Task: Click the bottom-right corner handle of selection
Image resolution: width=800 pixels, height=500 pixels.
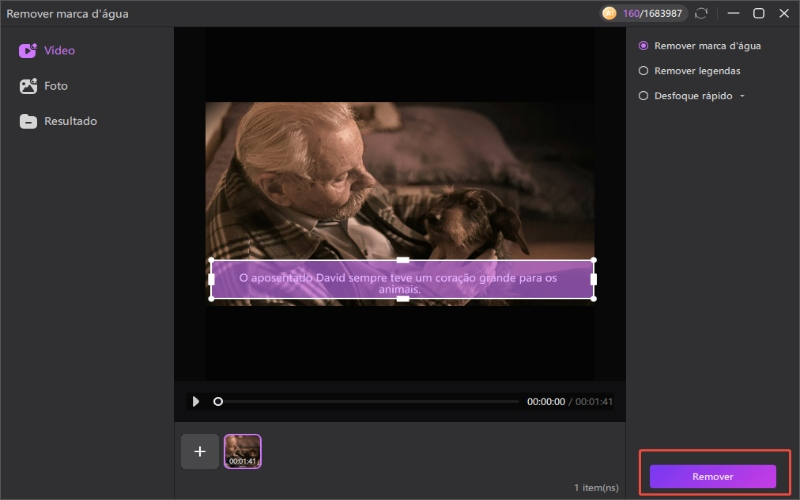Action: [x=594, y=299]
